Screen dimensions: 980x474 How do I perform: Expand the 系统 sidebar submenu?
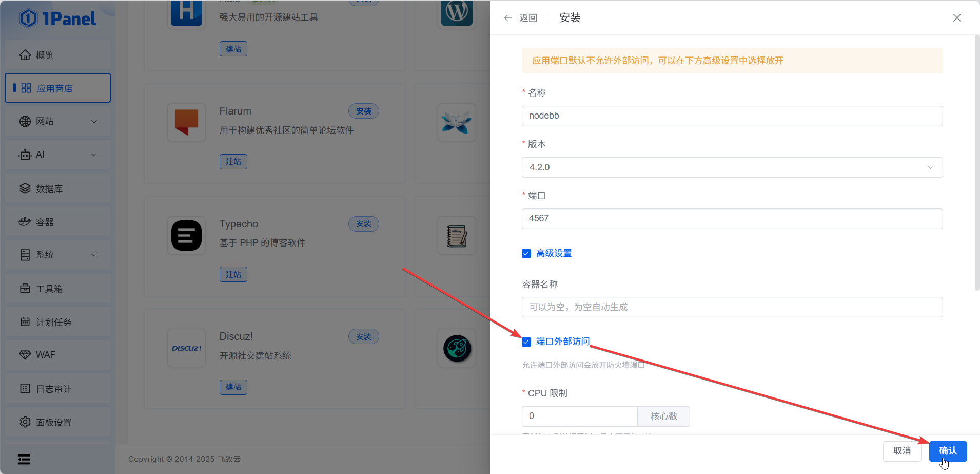tap(57, 255)
